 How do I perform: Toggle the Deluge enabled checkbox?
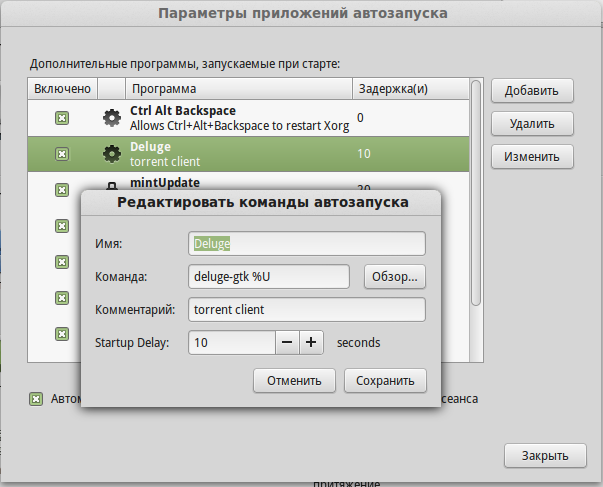62,154
